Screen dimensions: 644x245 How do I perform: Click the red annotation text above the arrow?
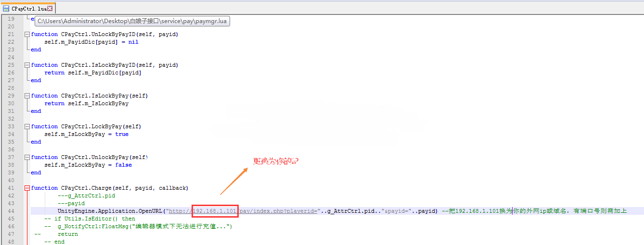click(276, 161)
